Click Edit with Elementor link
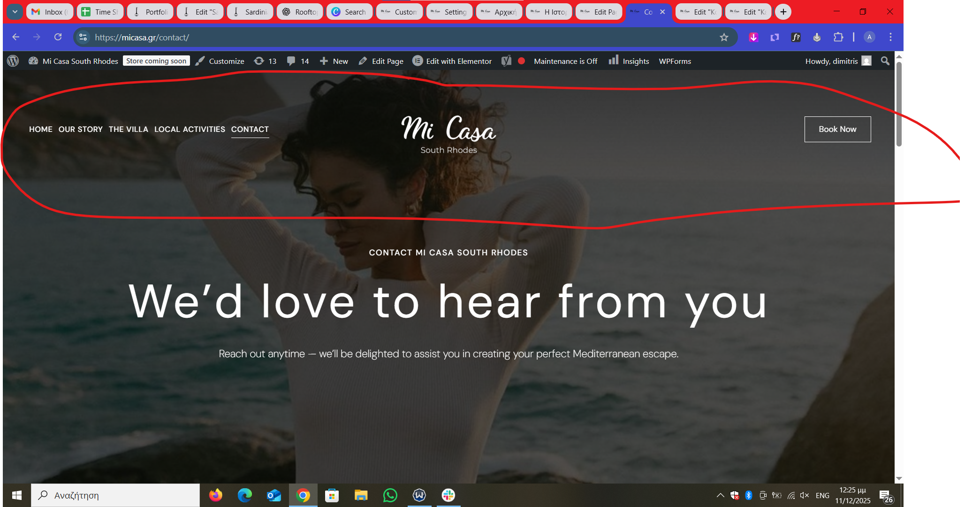Screen dimensions: 980x507 tap(452, 61)
